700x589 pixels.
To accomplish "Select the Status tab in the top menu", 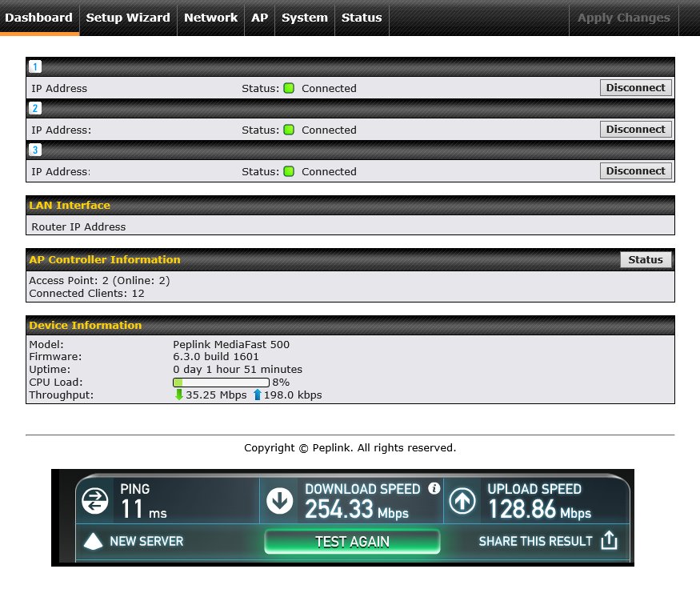I will click(362, 18).
